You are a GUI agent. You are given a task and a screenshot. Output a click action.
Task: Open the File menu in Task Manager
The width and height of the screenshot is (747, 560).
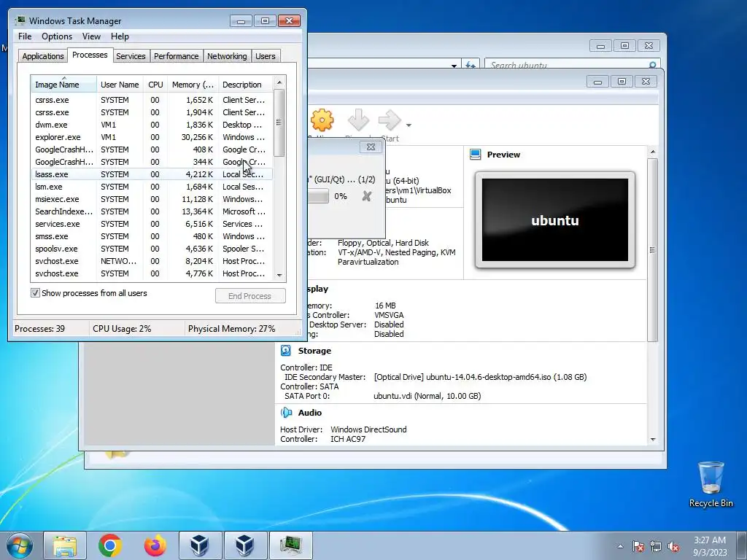25,36
